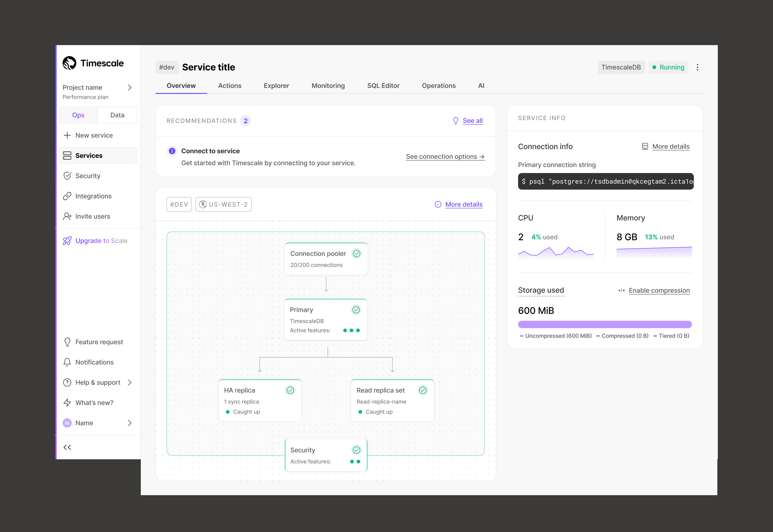
Task: Click HA replica status check icon
Action: click(290, 390)
